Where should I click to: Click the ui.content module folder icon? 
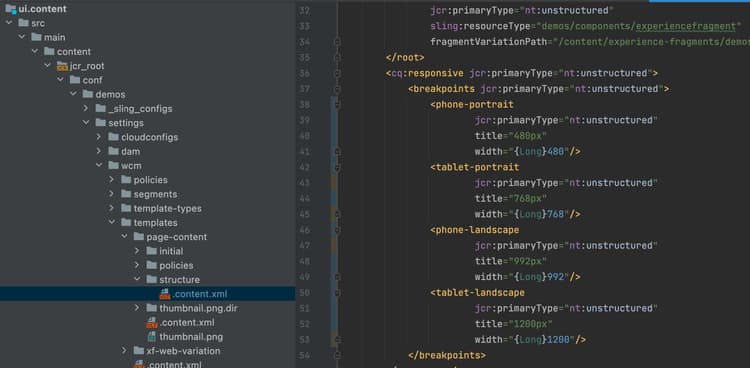tap(11, 9)
